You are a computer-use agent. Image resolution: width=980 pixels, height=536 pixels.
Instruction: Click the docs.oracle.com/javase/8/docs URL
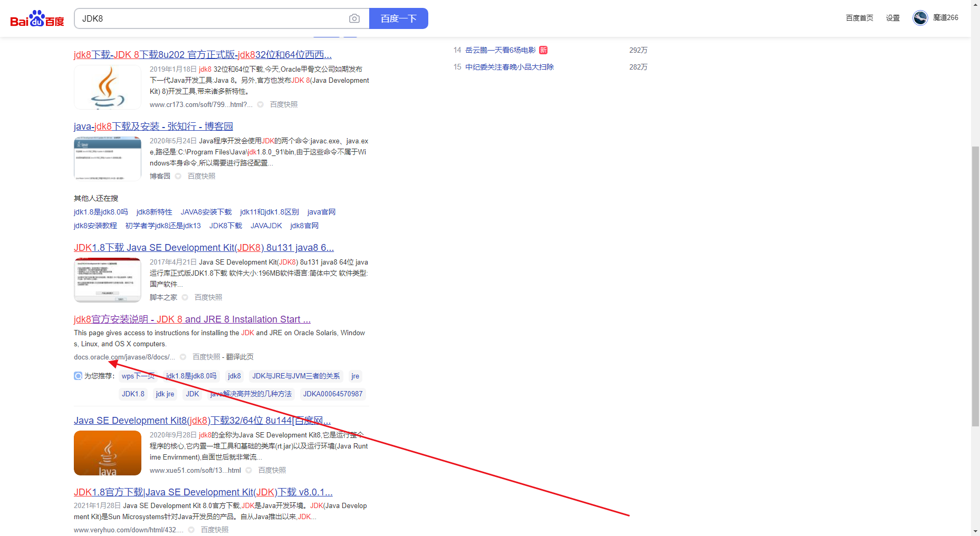[x=124, y=357]
